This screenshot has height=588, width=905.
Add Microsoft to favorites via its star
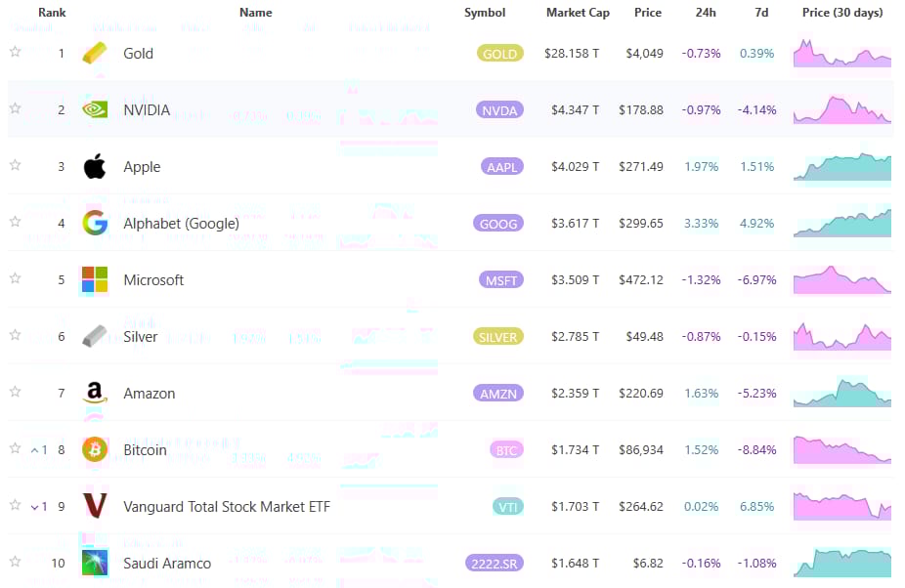click(15, 279)
